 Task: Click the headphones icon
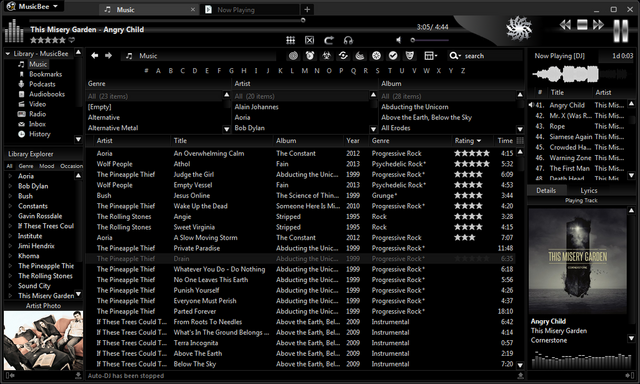[348, 40]
